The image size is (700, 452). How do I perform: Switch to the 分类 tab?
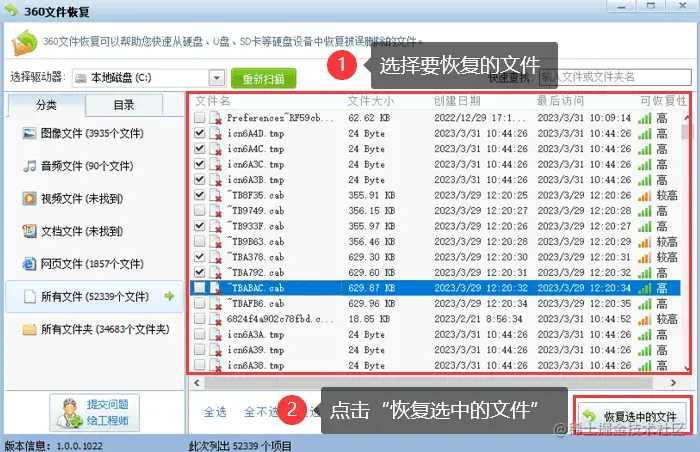click(x=46, y=105)
